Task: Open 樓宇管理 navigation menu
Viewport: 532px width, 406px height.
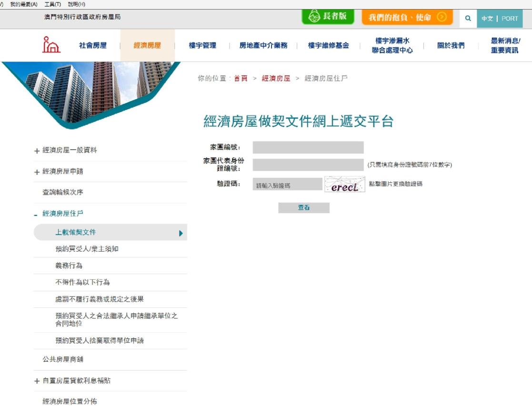Action: (202, 46)
